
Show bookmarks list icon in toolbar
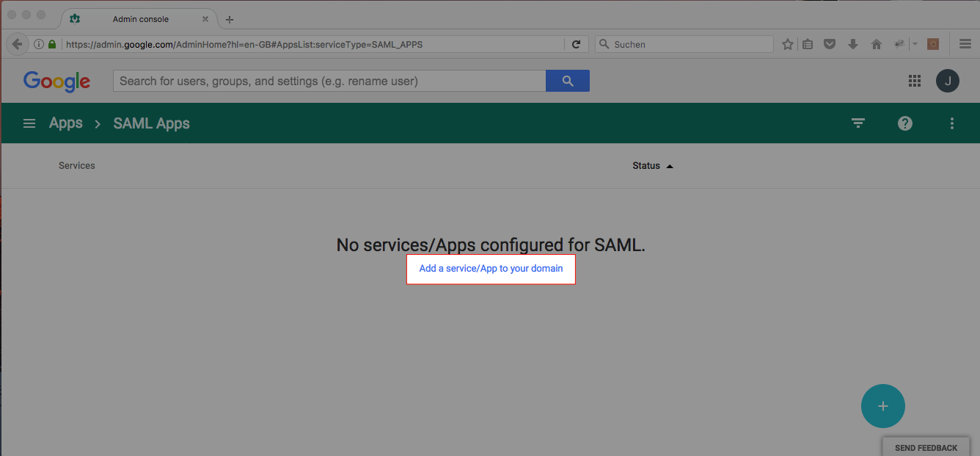click(x=808, y=44)
